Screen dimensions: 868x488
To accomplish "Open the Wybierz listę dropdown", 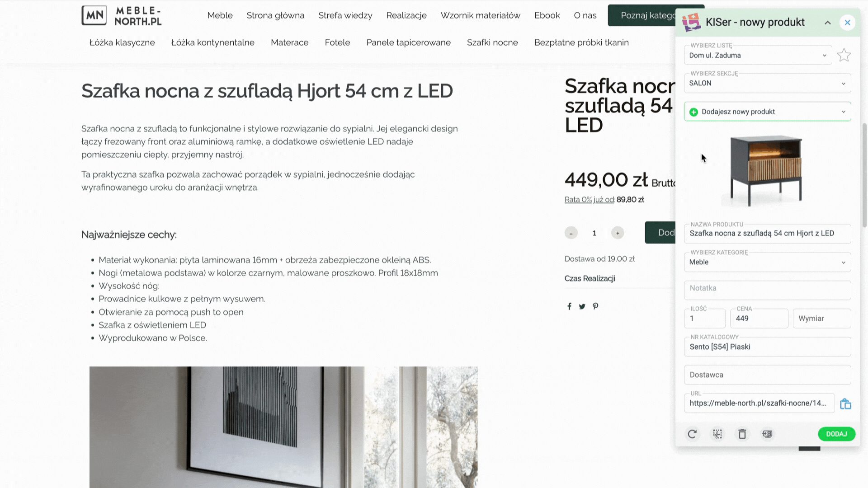I will click(x=758, y=55).
